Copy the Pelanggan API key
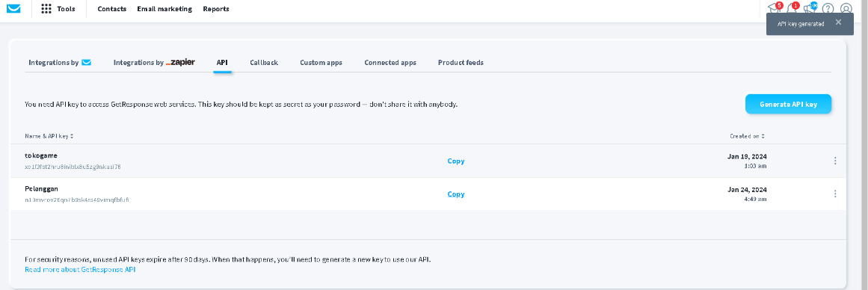This screenshot has height=290, width=868. click(456, 194)
